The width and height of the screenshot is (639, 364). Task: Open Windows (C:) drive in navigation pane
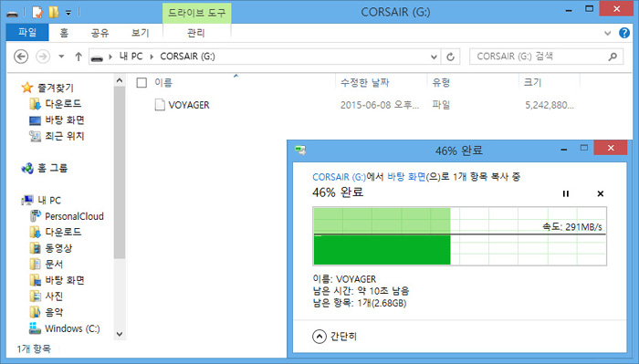(x=72, y=328)
